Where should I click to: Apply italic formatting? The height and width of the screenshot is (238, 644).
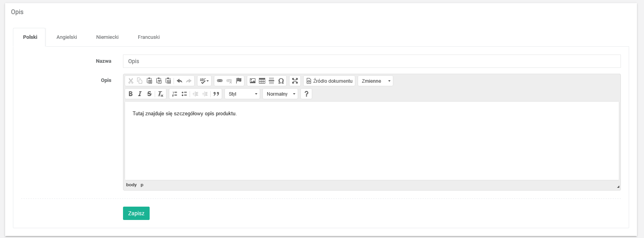click(140, 94)
